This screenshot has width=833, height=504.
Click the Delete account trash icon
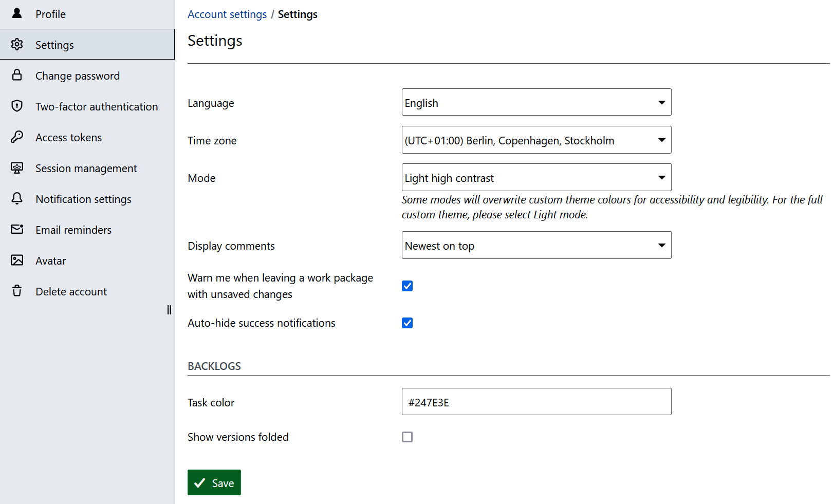17,291
